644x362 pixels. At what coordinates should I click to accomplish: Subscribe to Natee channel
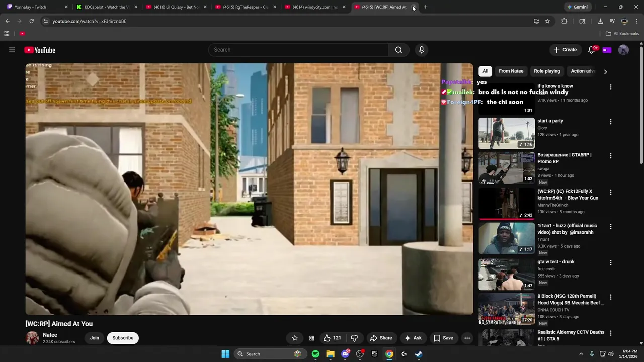[x=123, y=338]
